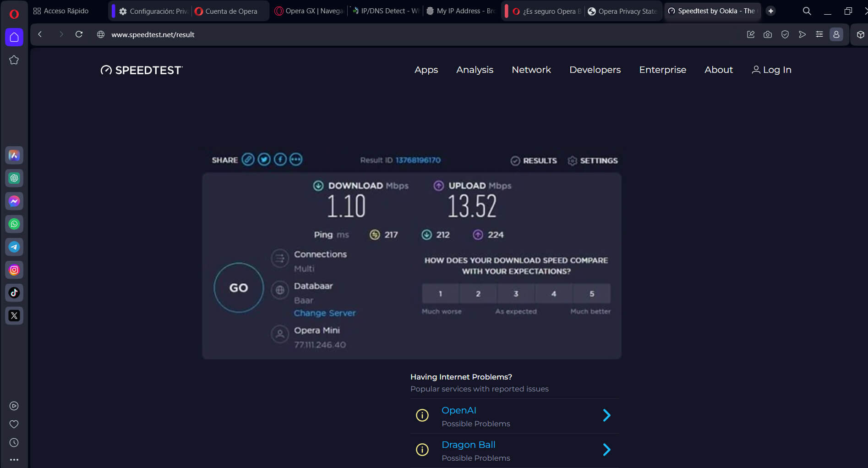Open the sidebar three-dots setup menu
Image resolution: width=868 pixels, height=468 pixels.
14,460
